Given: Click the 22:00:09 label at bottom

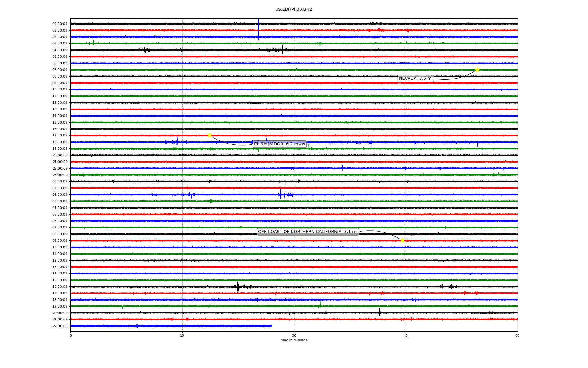Looking at the screenshot, I should (60, 326).
